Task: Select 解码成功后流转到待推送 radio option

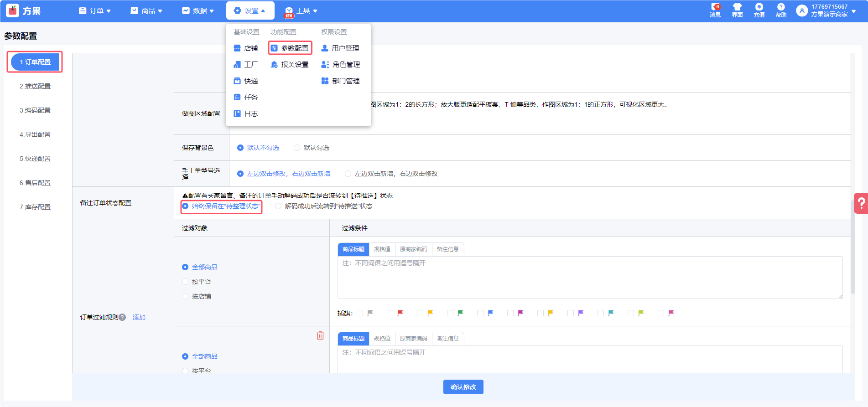Action: [278, 206]
